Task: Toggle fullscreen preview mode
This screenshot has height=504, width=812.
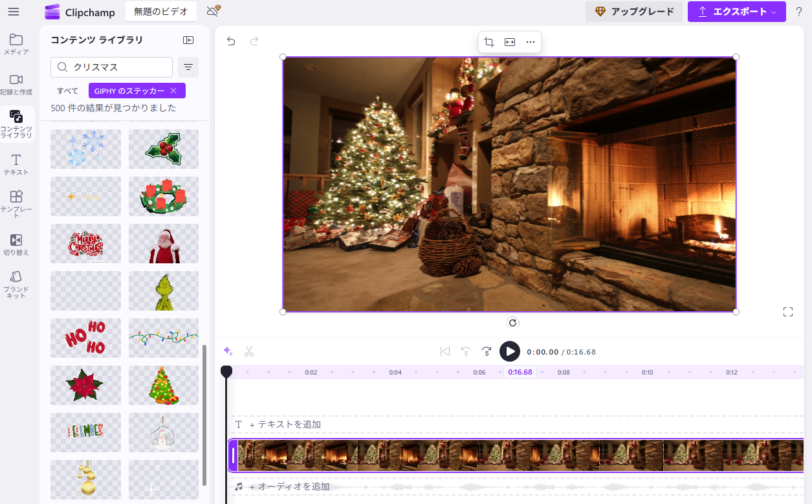Action: coord(788,311)
